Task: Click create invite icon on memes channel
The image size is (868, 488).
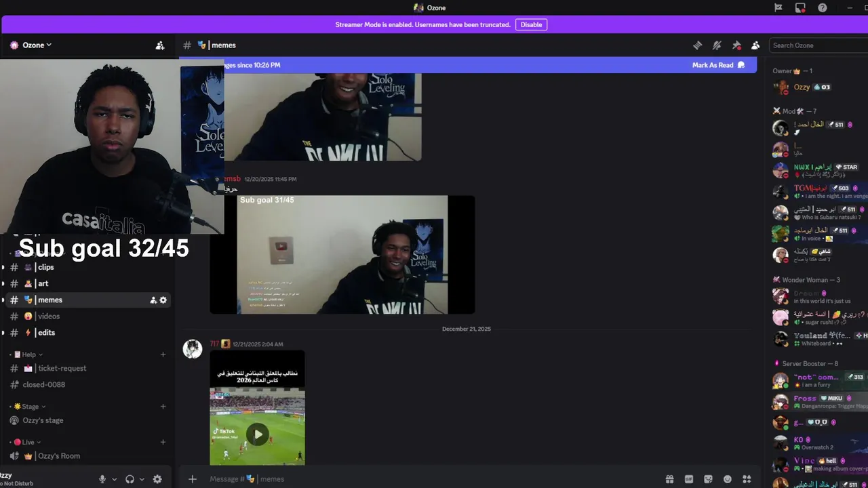Action: tap(153, 300)
